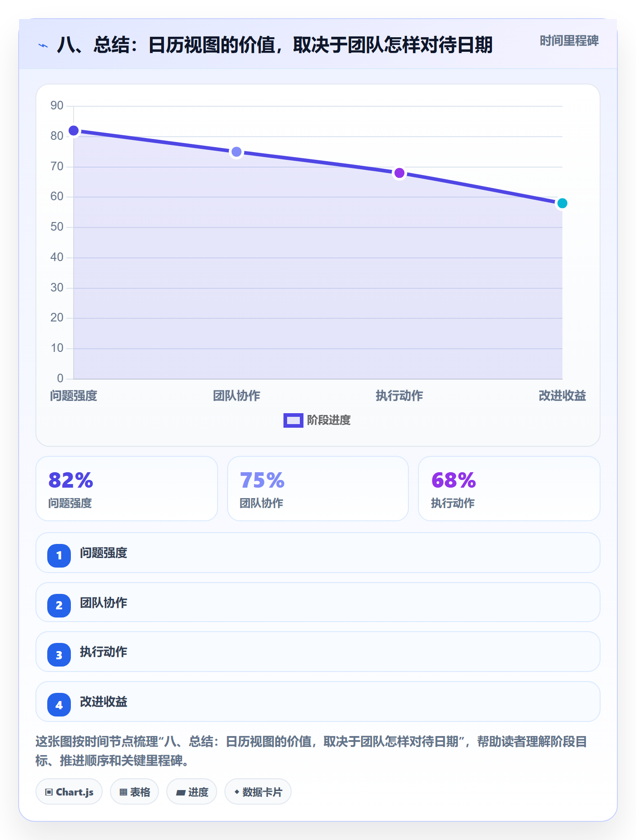636x840 pixels.
Task: Click the number 2 step badge
Action: tap(59, 605)
